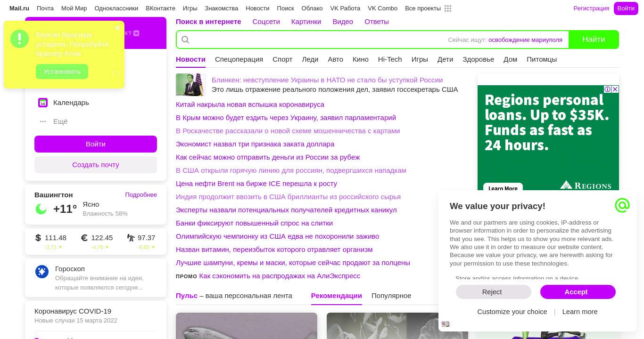Click the green exclamation warning icon
The image size is (644, 339).
[x=20, y=39]
